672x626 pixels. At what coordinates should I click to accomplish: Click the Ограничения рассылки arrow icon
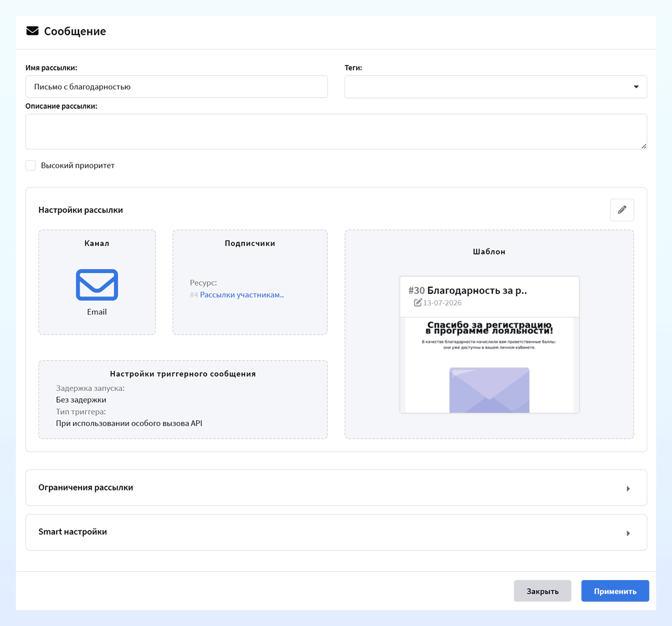tap(628, 488)
